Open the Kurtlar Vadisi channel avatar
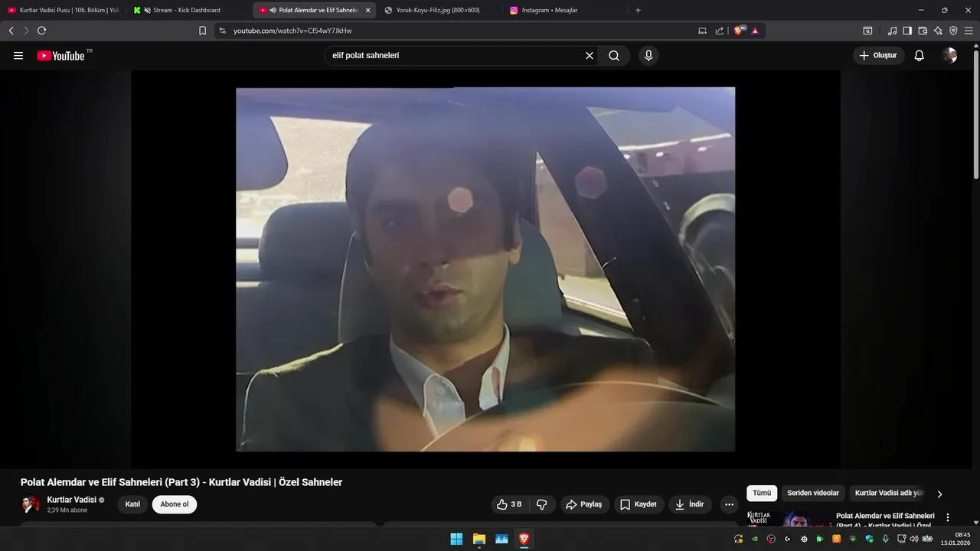Viewport: 980px width, 551px height. click(30, 504)
